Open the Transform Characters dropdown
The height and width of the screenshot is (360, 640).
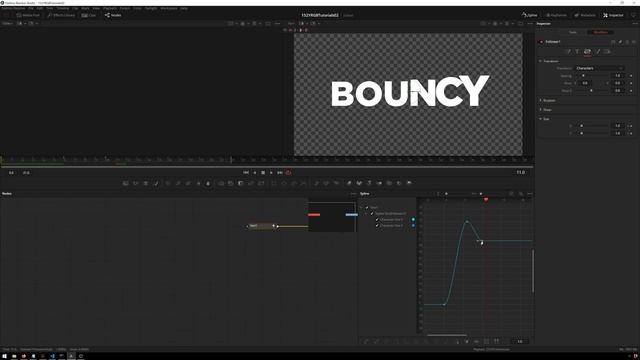[600, 68]
